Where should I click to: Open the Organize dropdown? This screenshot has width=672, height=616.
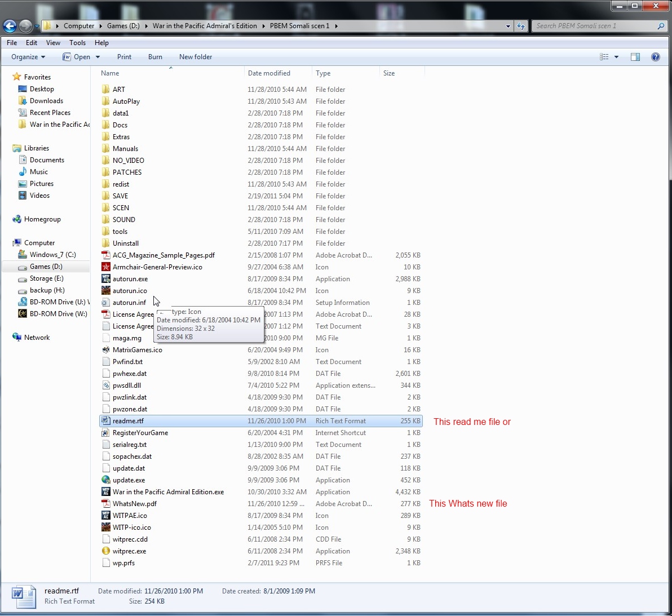click(28, 57)
